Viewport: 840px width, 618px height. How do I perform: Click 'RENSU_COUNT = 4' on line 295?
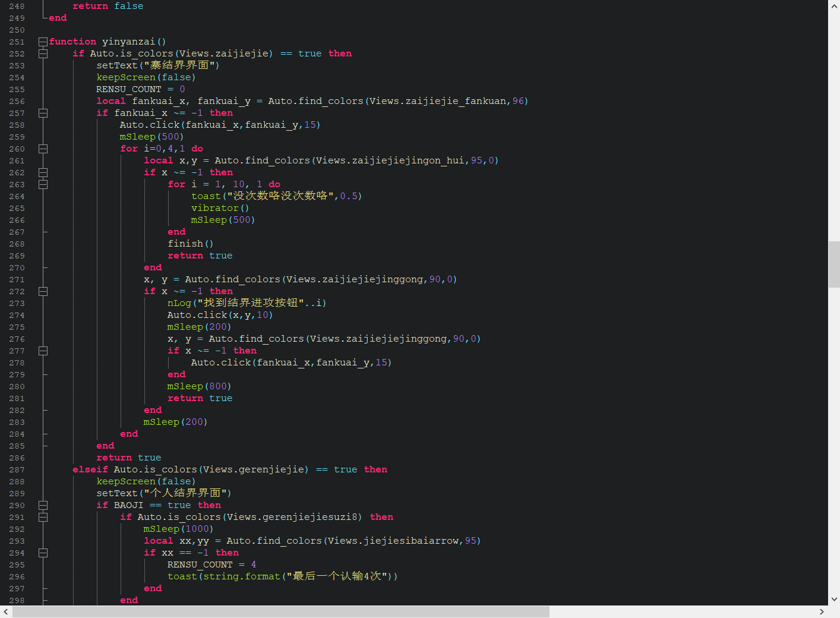pyautogui.click(x=212, y=565)
